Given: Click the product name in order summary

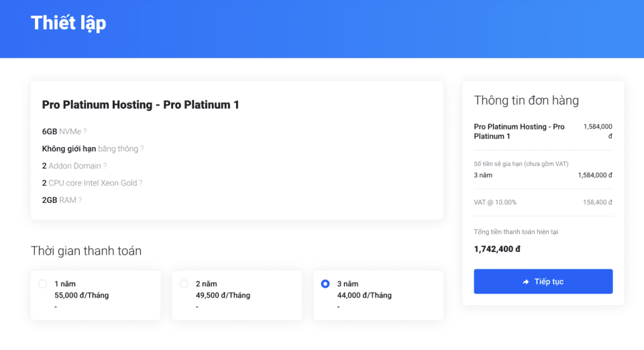Looking at the screenshot, I should click(x=519, y=131).
